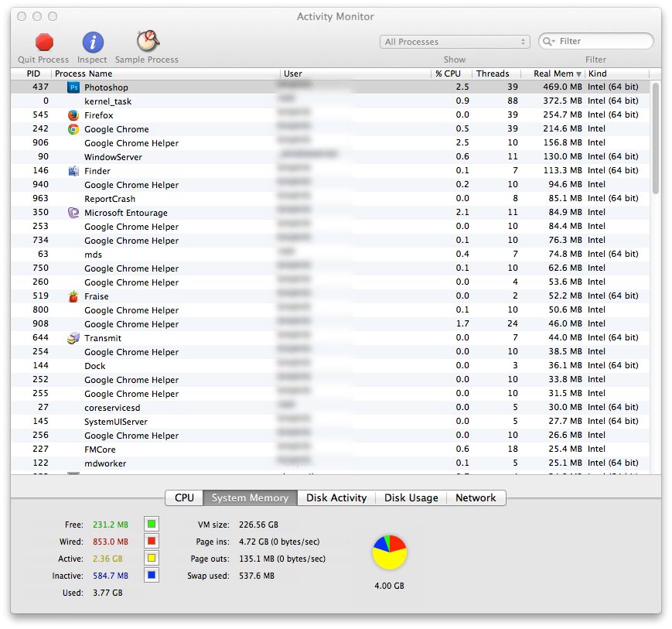
Task: Click the magnifier icon in Filter field
Action: (548, 42)
